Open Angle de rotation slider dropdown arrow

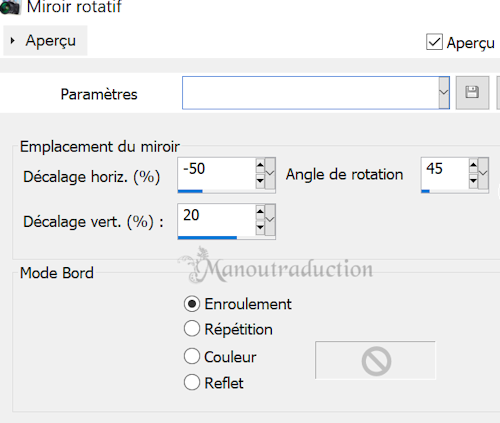[x=483, y=173]
